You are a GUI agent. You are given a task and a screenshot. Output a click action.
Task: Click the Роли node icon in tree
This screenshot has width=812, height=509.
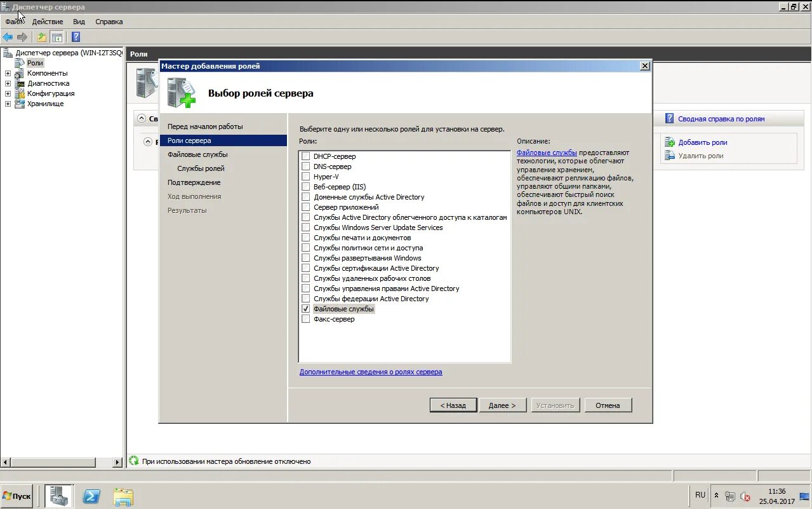(x=20, y=63)
